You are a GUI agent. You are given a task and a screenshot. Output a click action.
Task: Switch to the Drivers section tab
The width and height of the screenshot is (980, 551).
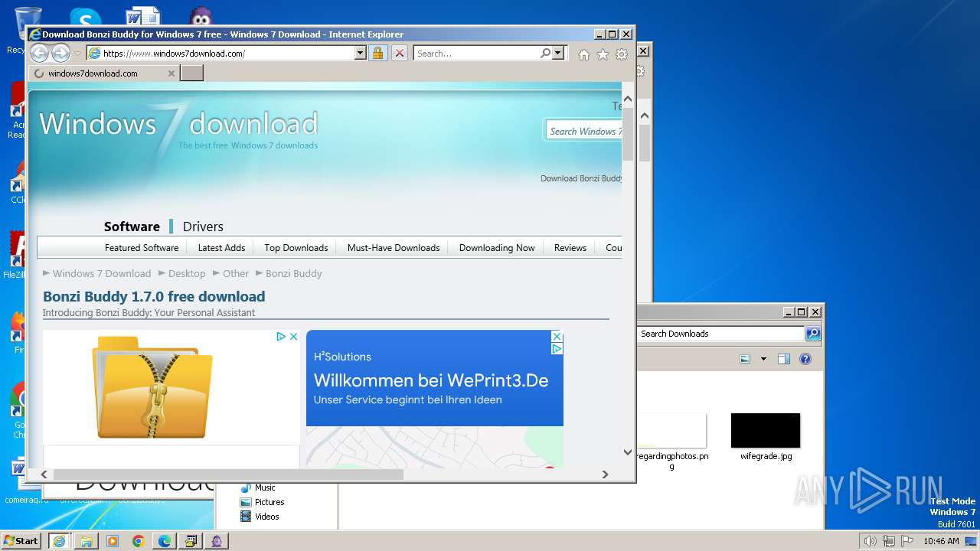coord(203,227)
